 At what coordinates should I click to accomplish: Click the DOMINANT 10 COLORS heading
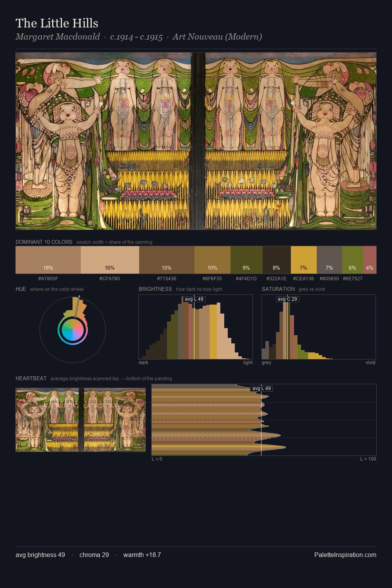tap(44, 242)
